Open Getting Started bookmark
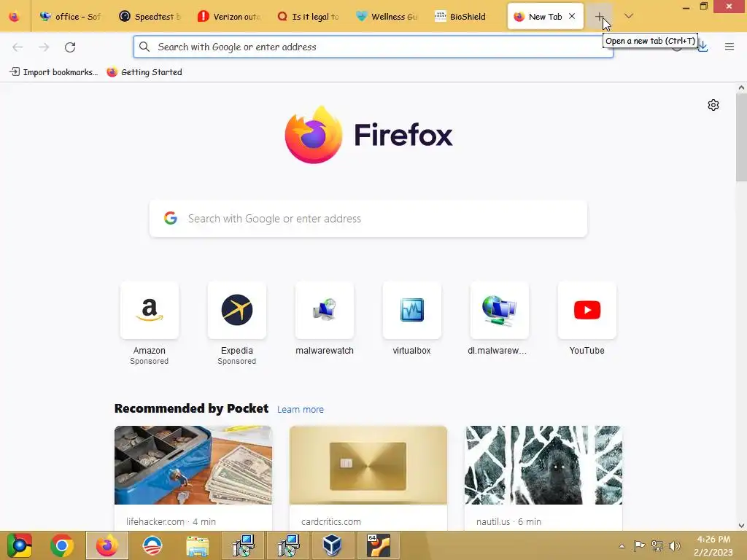 coord(144,72)
